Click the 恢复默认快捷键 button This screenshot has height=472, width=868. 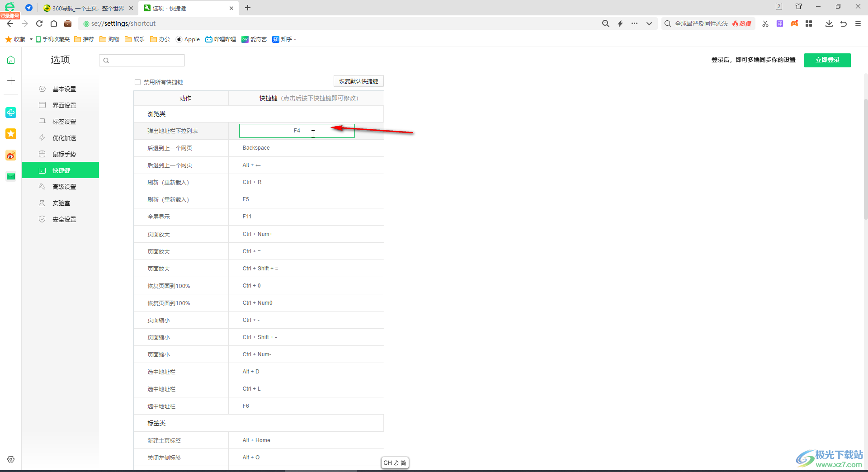[359, 81]
